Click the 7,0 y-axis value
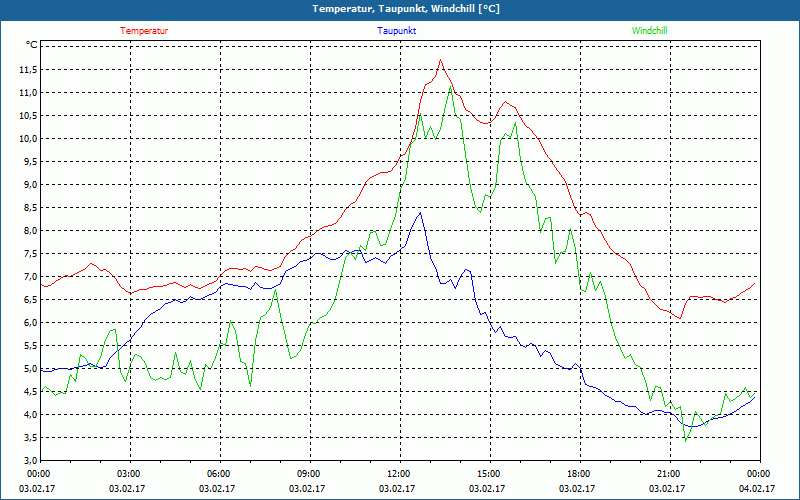The width and height of the screenshot is (800, 500). click(x=30, y=277)
